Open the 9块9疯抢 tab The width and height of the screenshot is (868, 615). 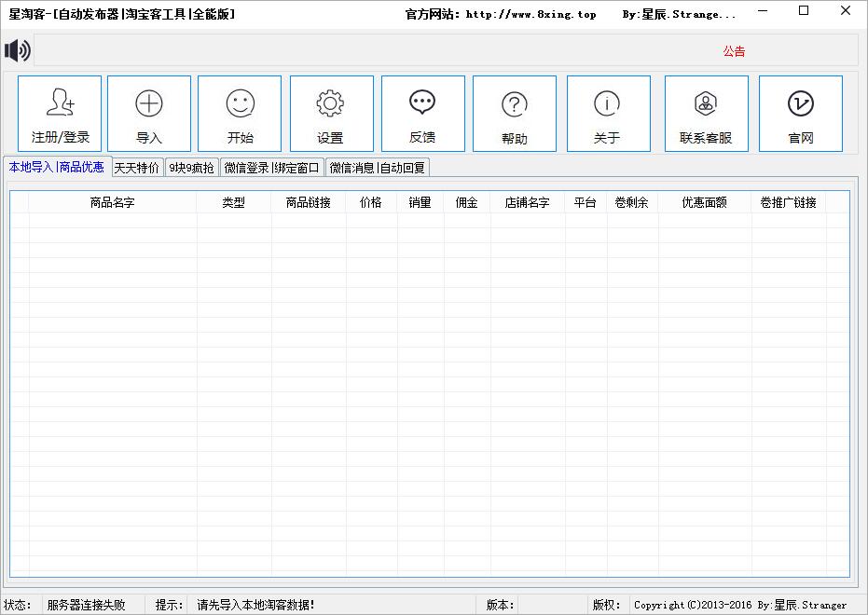point(191,168)
